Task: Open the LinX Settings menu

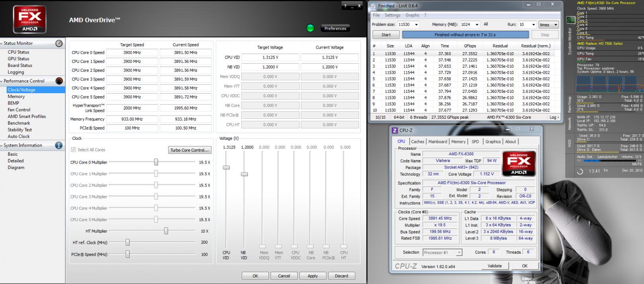Action: click(x=392, y=15)
